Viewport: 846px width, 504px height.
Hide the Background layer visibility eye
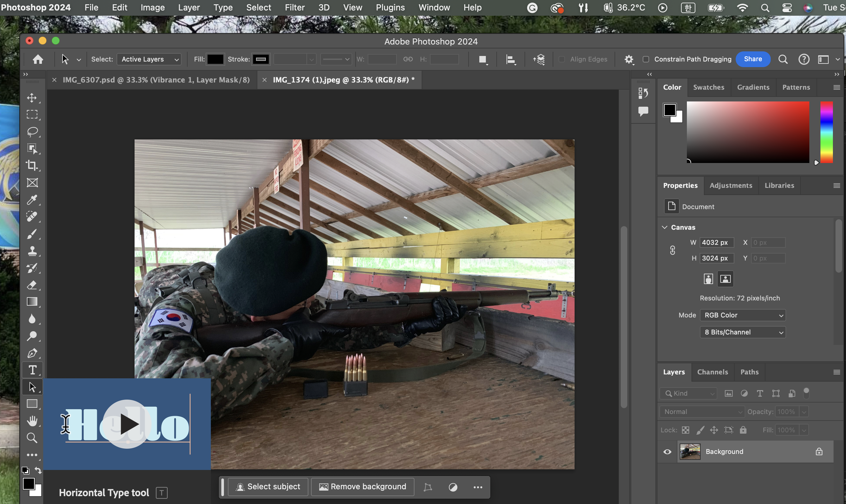[667, 452]
